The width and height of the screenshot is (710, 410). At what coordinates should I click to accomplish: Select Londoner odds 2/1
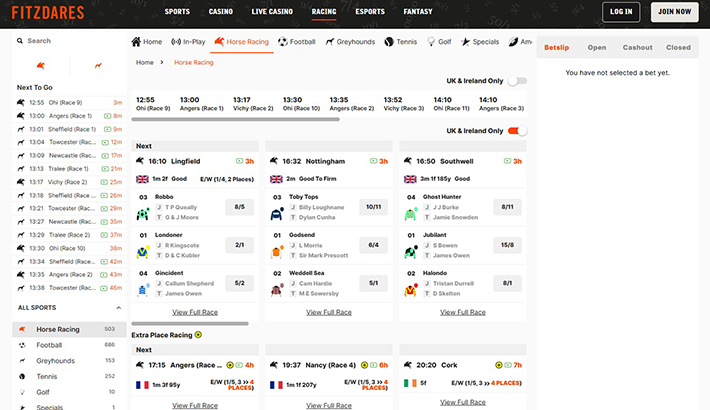240,245
